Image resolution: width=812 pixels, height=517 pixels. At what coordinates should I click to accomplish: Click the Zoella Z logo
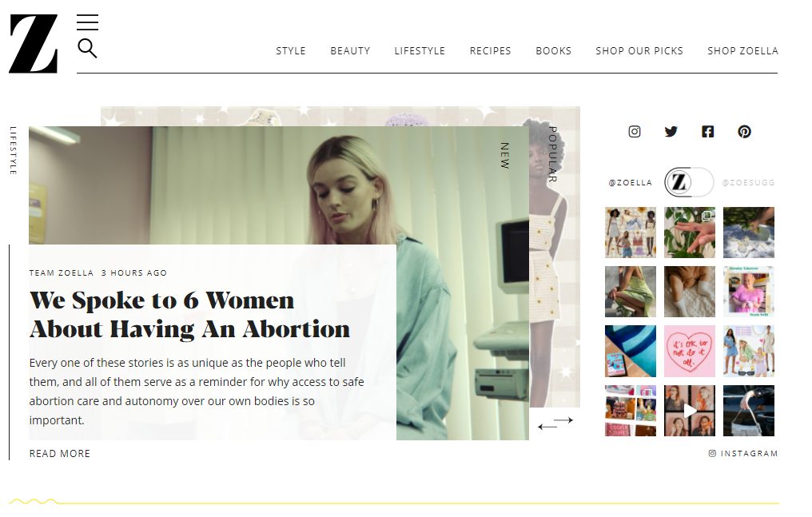33,43
